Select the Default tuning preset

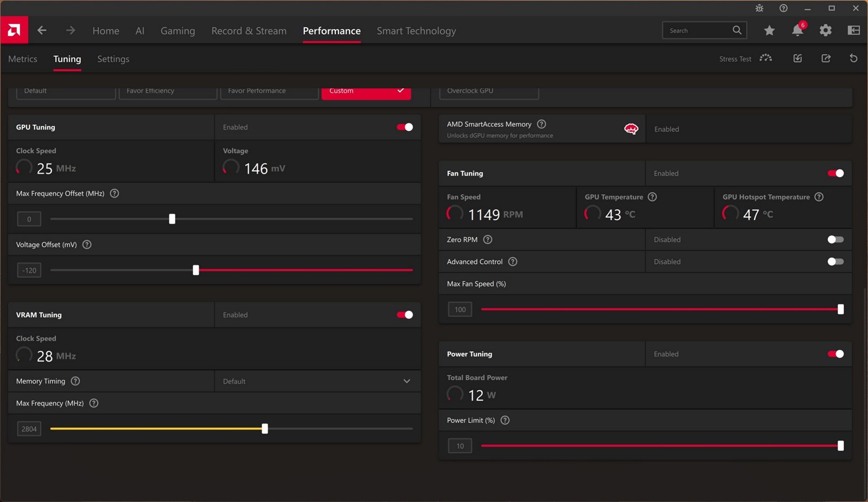[x=66, y=93]
